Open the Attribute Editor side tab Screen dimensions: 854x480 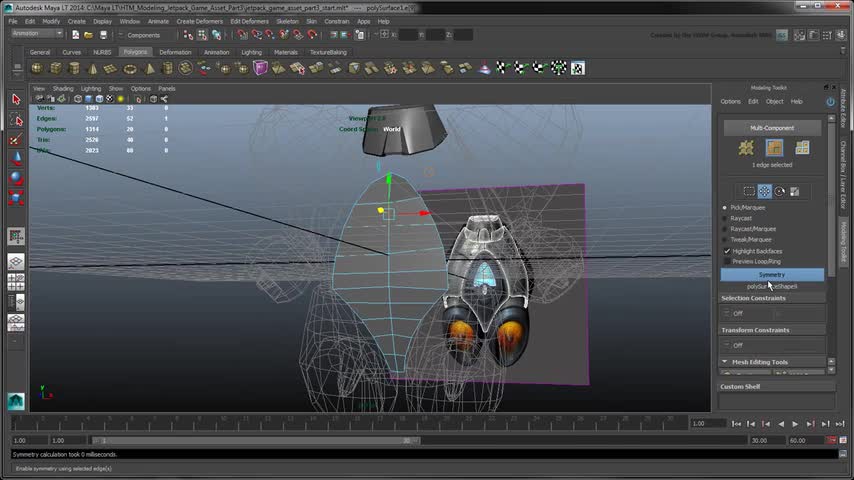pos(843,108)
